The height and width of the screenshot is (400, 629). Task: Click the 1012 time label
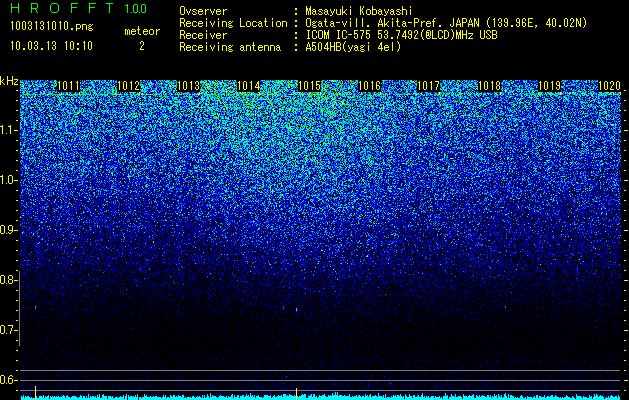tap(129, 86)
